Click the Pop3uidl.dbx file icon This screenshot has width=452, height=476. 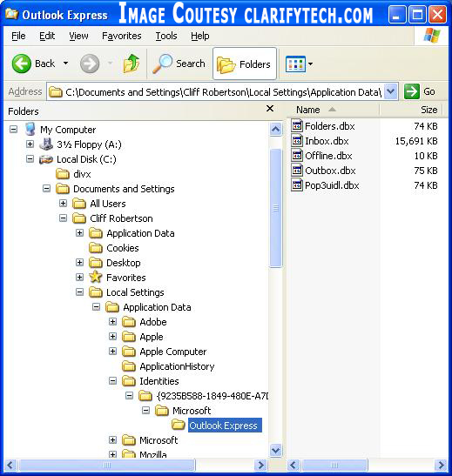tap(297, 185)
